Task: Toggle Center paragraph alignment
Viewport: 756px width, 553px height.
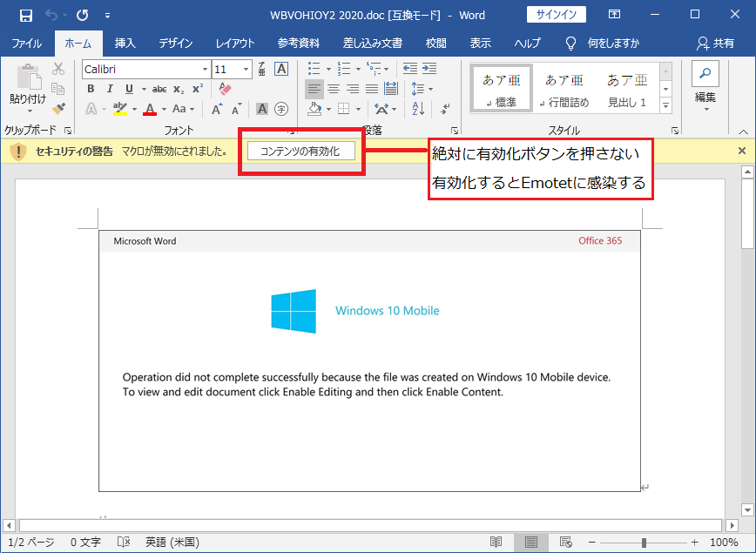Action: click(x=334, y=89)
